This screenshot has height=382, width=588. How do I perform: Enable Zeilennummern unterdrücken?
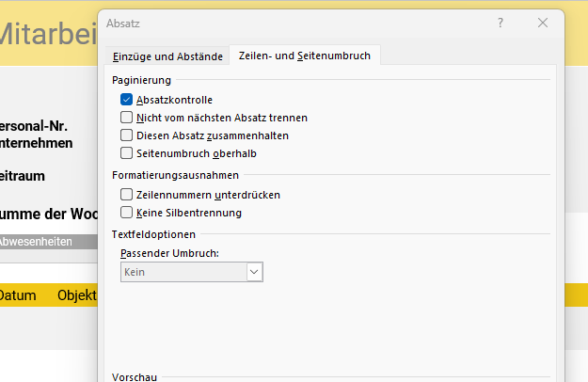point(127,195)
